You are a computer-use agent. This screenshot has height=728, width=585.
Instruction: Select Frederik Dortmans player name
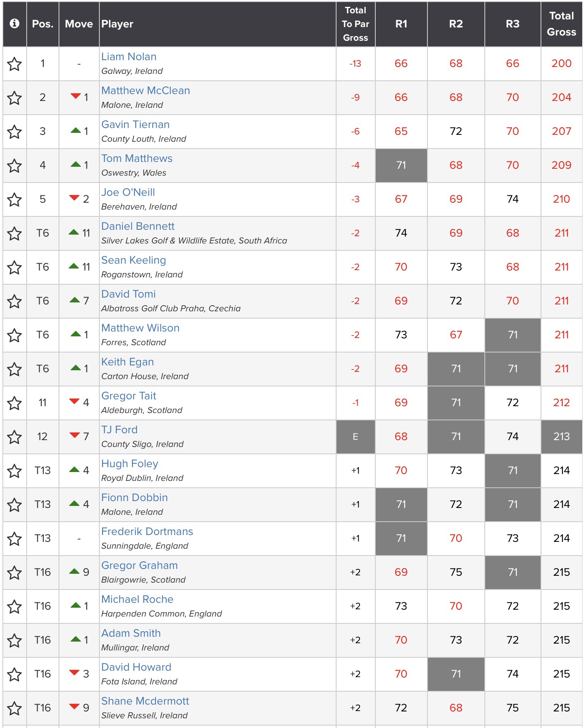(147, 532)
